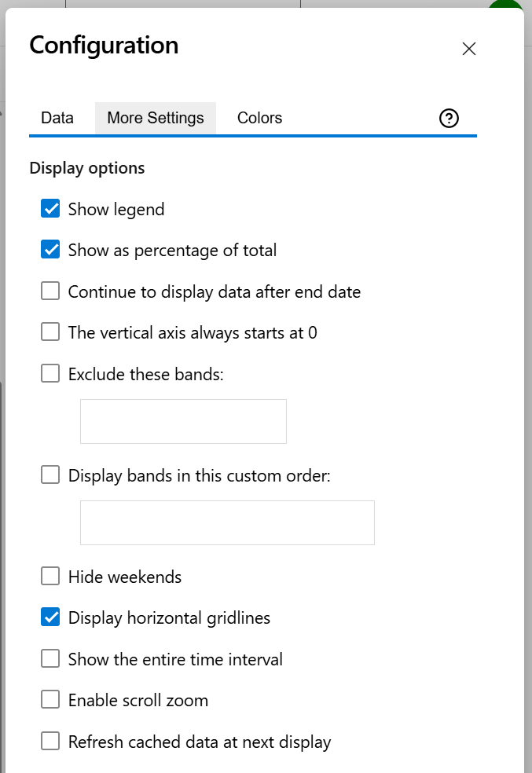The height and width of the screenshot is (773, 532).
Task: Uncheck Show legend
Action: coord(50,209)
